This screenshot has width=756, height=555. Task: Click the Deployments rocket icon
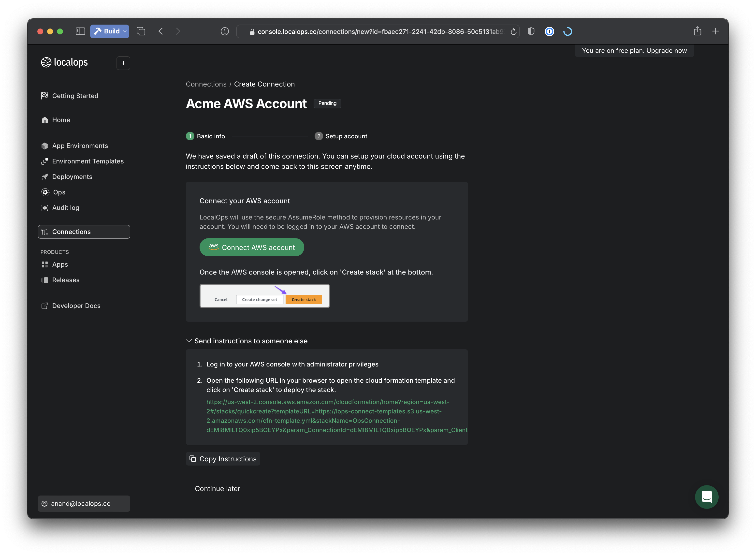tap(45, 177)
